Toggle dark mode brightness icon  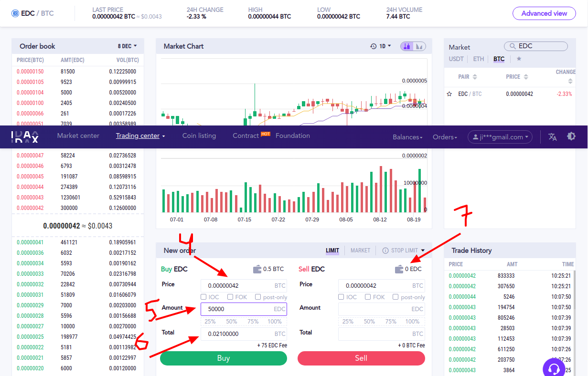pos(571,136)
